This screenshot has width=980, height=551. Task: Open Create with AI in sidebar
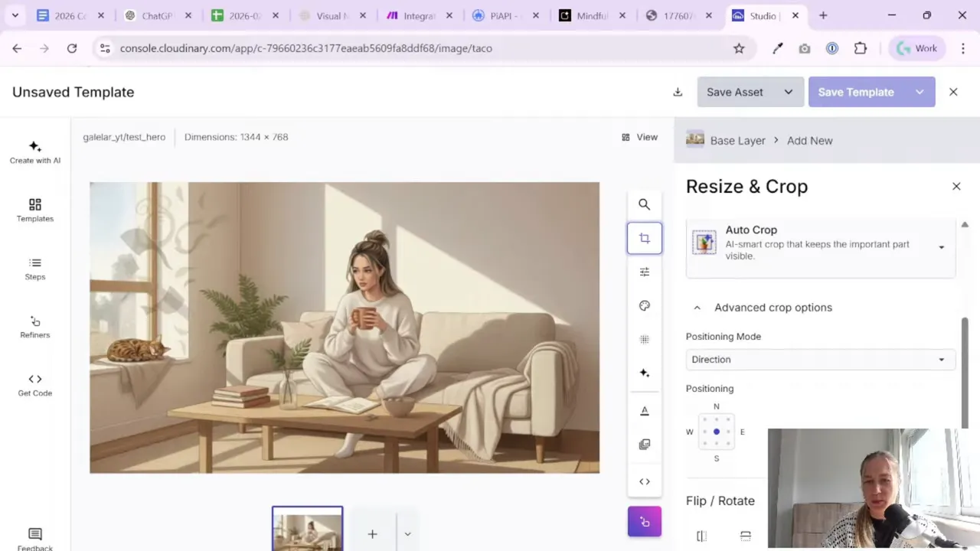tap(35, 152)
